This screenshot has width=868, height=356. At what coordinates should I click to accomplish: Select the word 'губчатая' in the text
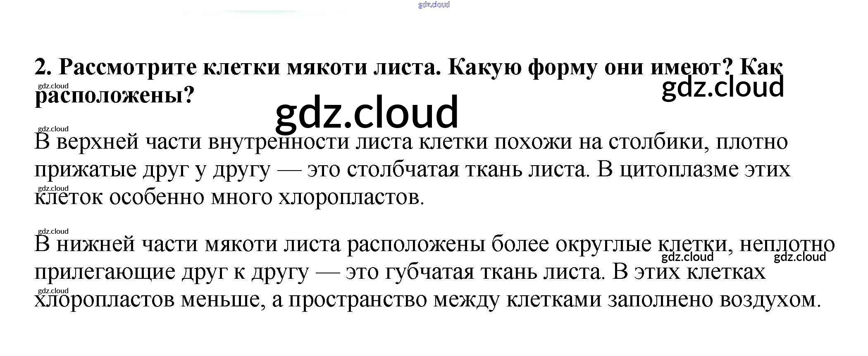(x=429, y=272)
